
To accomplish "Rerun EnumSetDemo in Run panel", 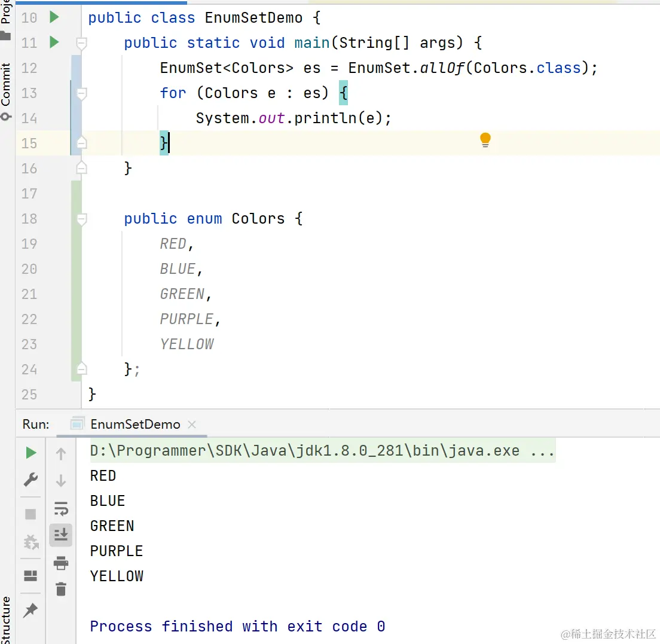I will (30, 453).
